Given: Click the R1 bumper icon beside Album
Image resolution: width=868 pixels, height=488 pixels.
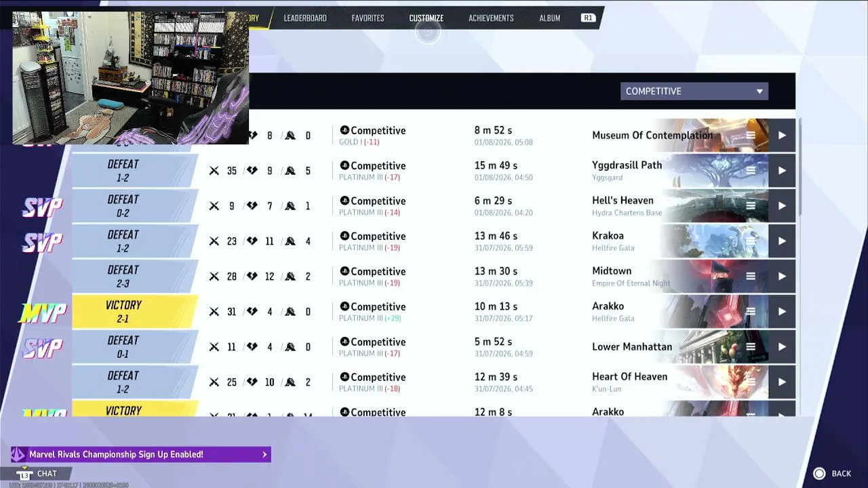Looking at the screenshot, I should (588, 18).
